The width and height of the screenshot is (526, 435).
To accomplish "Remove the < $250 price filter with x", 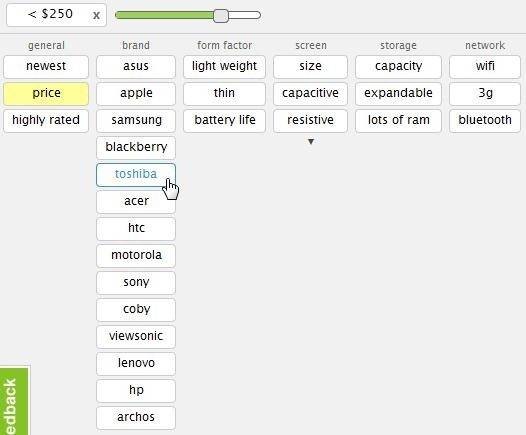I will coord(96,15).
